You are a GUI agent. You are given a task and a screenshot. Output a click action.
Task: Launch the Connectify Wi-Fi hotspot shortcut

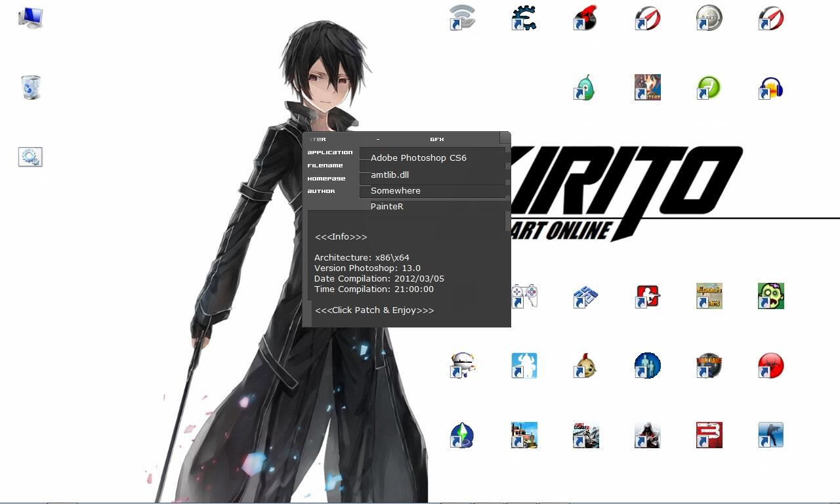pyautogui.click(x=462, y=18)
